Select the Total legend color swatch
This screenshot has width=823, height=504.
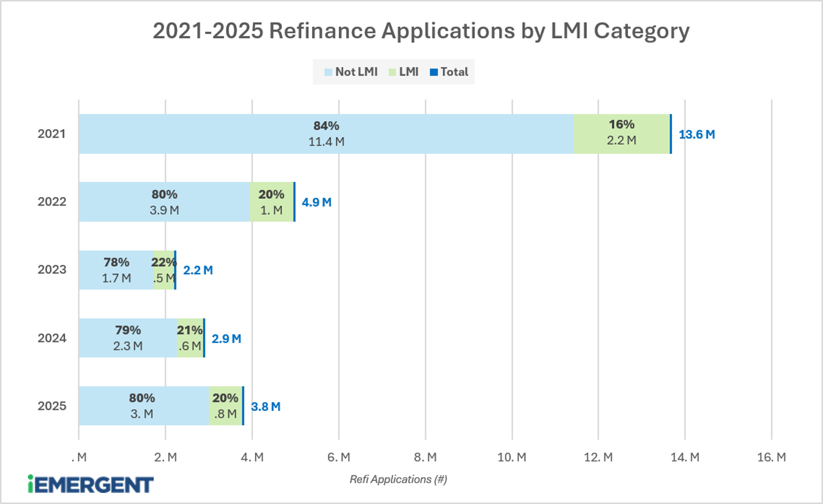coord(434,72)
